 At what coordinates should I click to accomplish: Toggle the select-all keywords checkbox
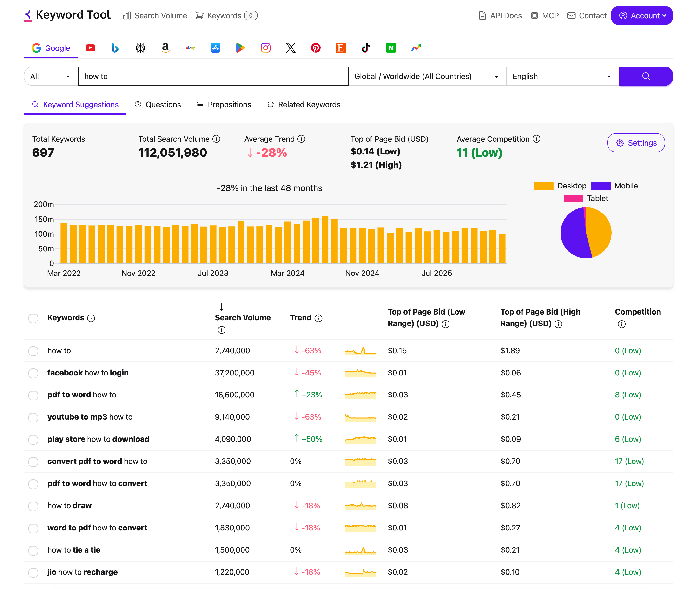click(33, 318)
